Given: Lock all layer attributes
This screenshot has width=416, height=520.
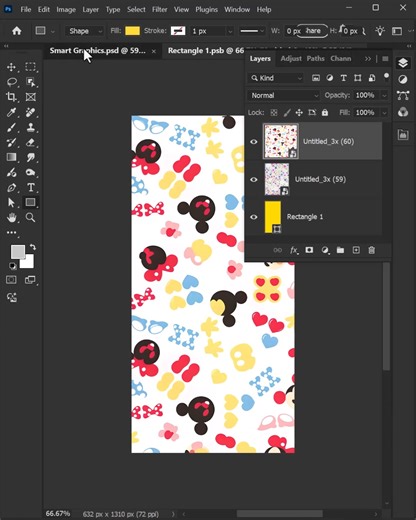Looking at the screenshot, I should click(325, 113).
